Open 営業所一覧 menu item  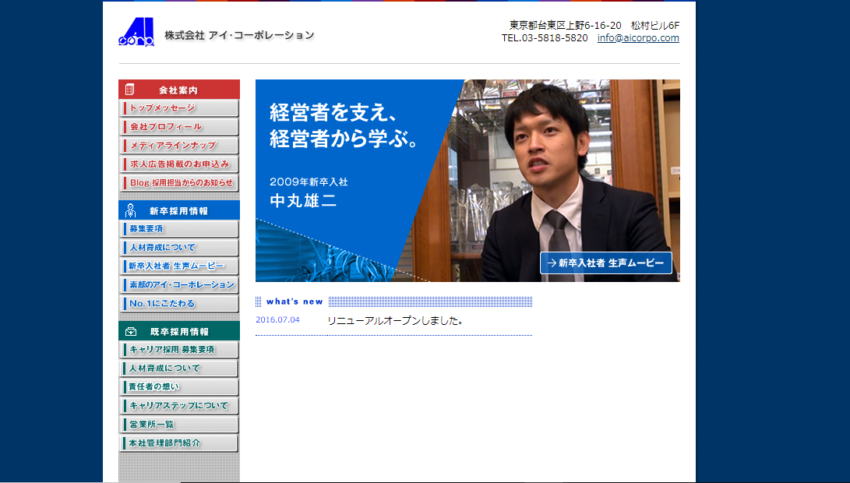click(178, 424)
